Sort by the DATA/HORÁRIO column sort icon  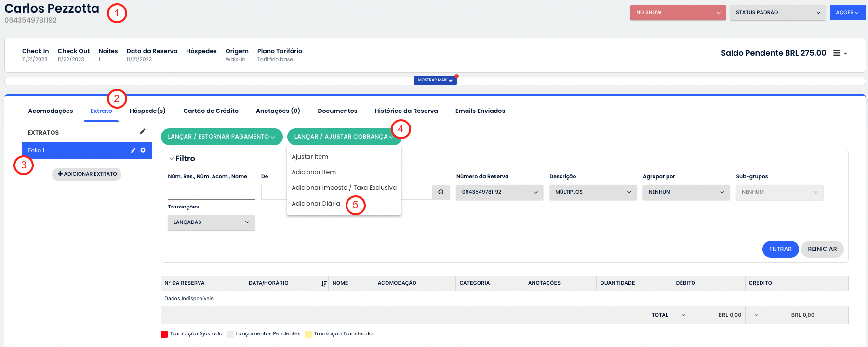coord(324,284)
